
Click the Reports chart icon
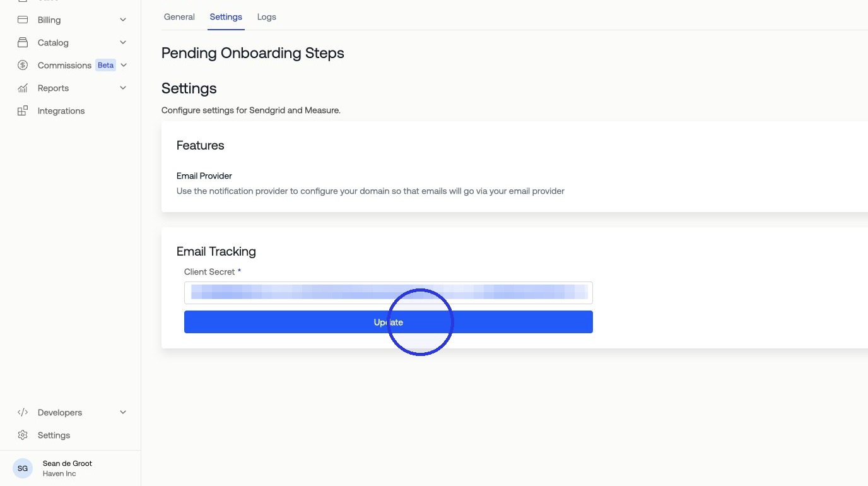coord(23,88)
